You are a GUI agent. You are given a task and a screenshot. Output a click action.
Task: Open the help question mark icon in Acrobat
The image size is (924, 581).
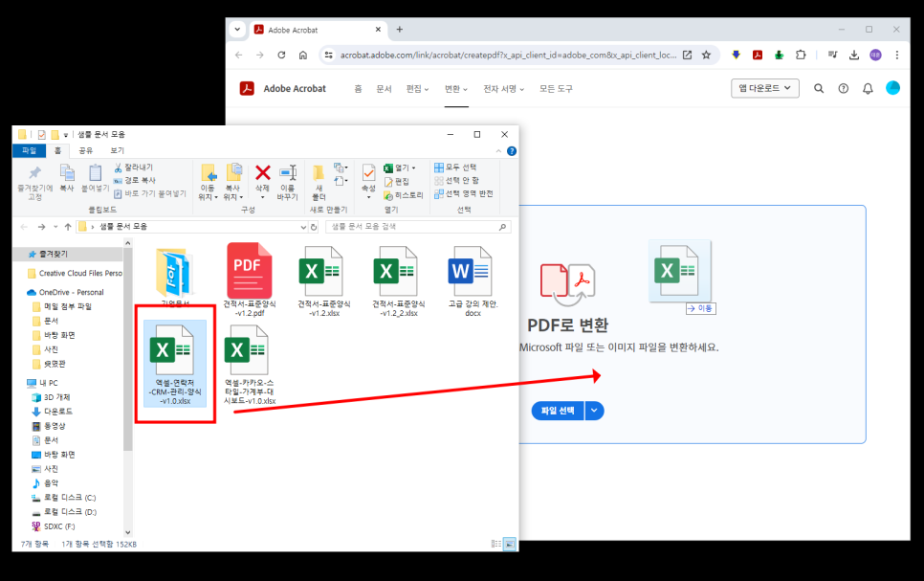coord(844,88)
